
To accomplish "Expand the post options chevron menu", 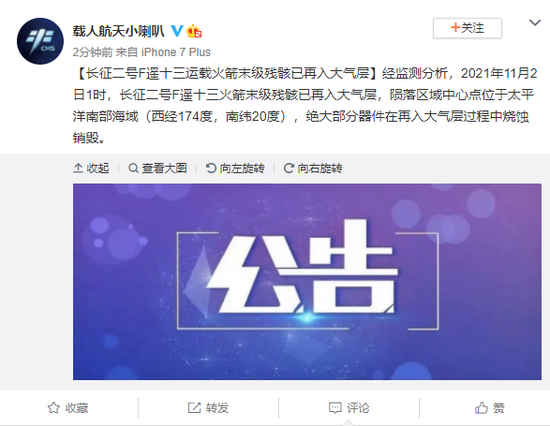I will 535,23.
